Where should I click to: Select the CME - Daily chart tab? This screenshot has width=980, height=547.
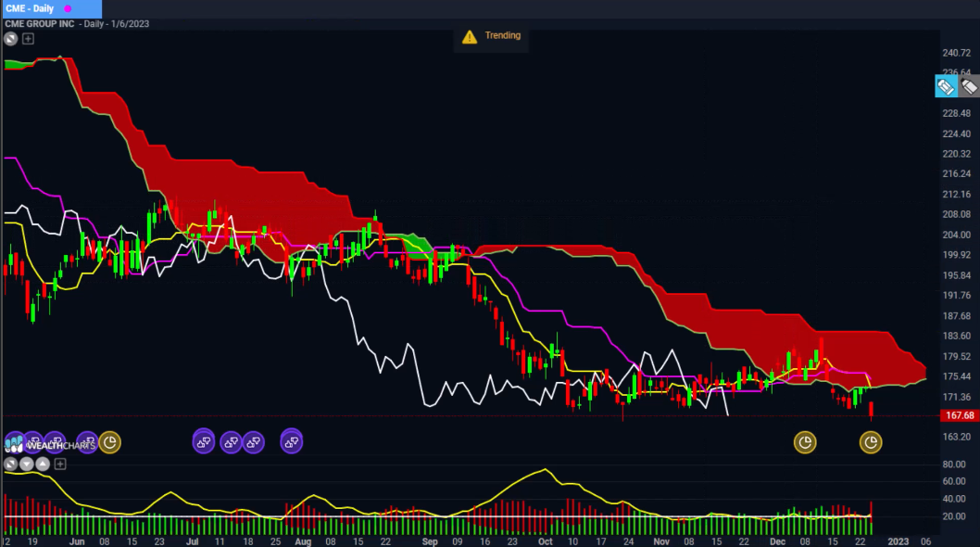pyautogui.click(x=51, y=8)
